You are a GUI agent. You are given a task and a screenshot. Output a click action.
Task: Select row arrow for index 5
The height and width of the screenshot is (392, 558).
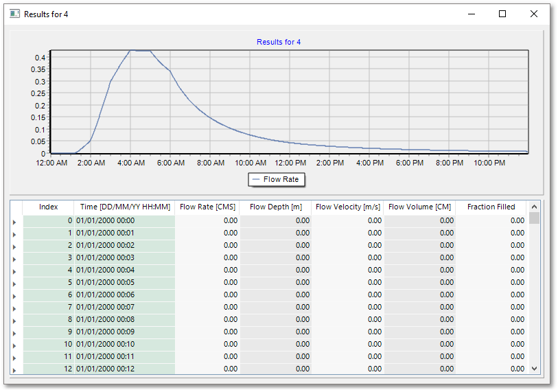coord(15,284)
